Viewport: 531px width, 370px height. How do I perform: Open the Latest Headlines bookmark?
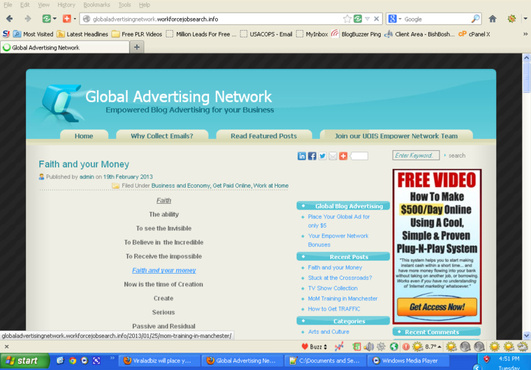pyautogui.click(x=82, y=34)
